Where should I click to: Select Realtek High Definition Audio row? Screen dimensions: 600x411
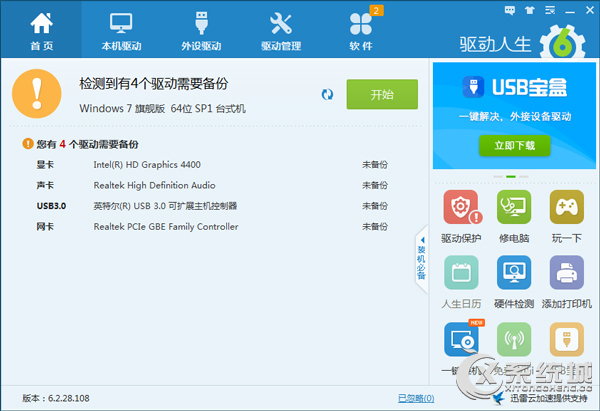(x=212, y=186)
